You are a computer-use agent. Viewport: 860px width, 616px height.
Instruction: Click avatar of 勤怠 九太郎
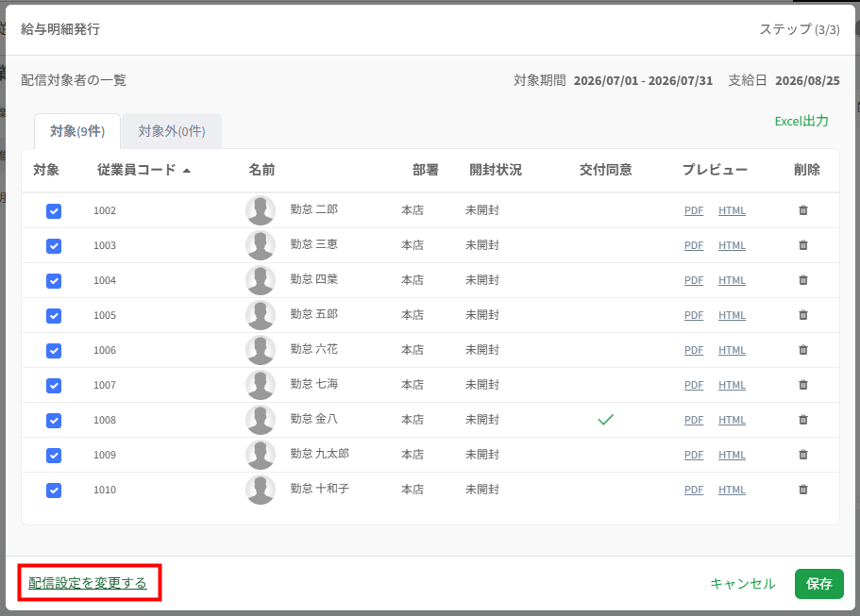pos(261,455)
